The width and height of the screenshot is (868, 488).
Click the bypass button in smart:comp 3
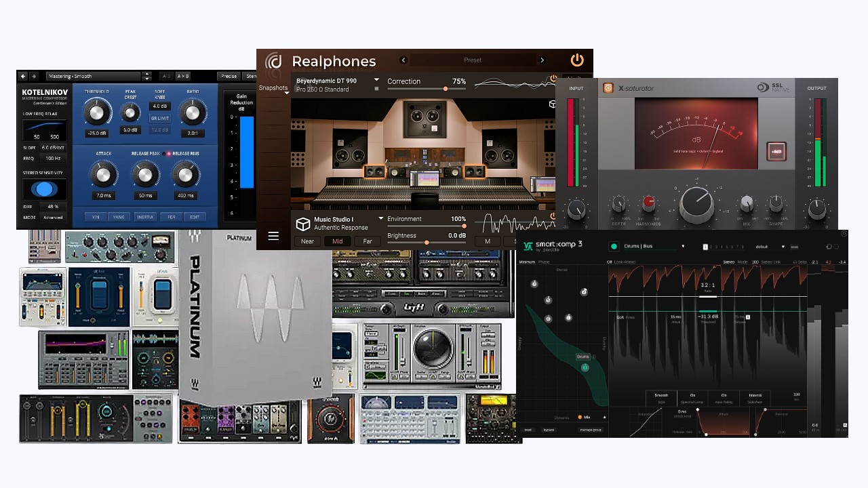[x=548, y=430]
